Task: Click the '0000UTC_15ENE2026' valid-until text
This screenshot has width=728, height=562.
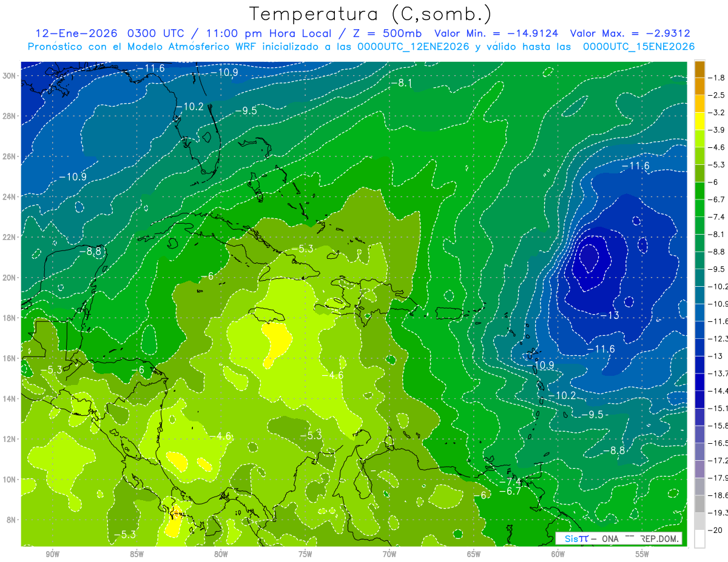Action: 638,46
